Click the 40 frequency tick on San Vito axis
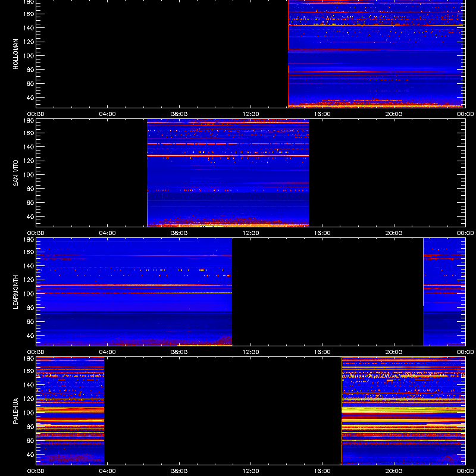 pos(31,217)
